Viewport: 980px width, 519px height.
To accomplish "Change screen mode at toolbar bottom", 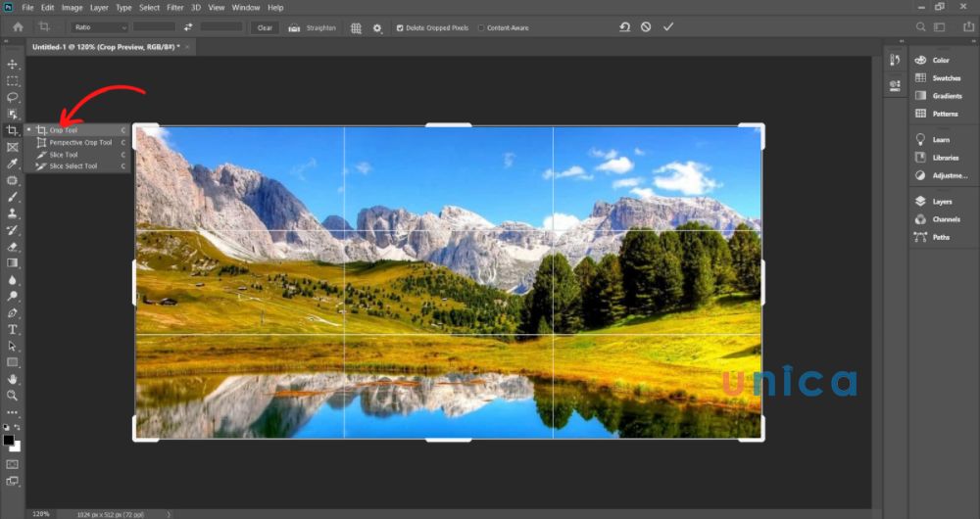I will [12, 481].
